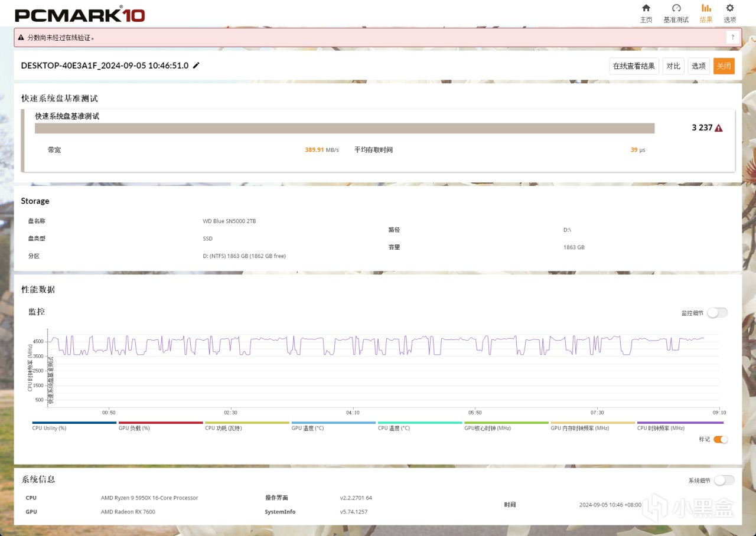Click the GPU name AMD Radeon RX 7600
756x536 pixels.
128,512
